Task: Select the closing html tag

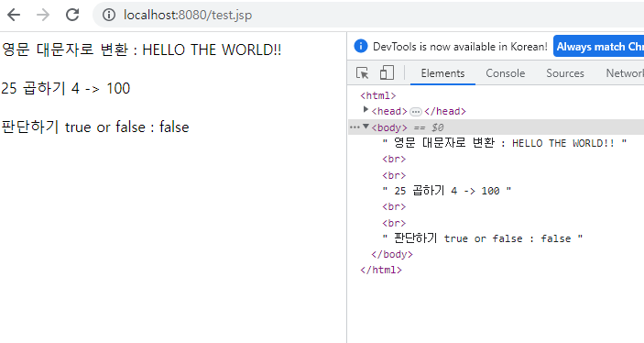Action: click(381, 271)
